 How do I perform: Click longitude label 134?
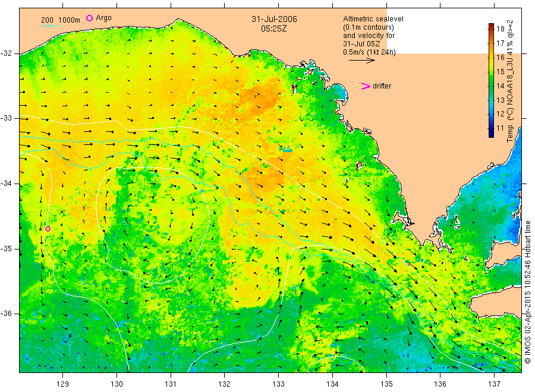332,384
